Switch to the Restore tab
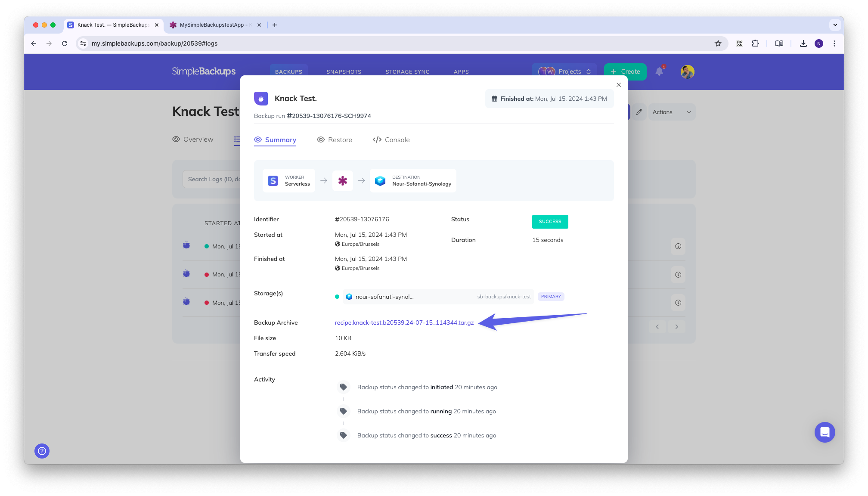The image size is (868, 496). (335, 140)
